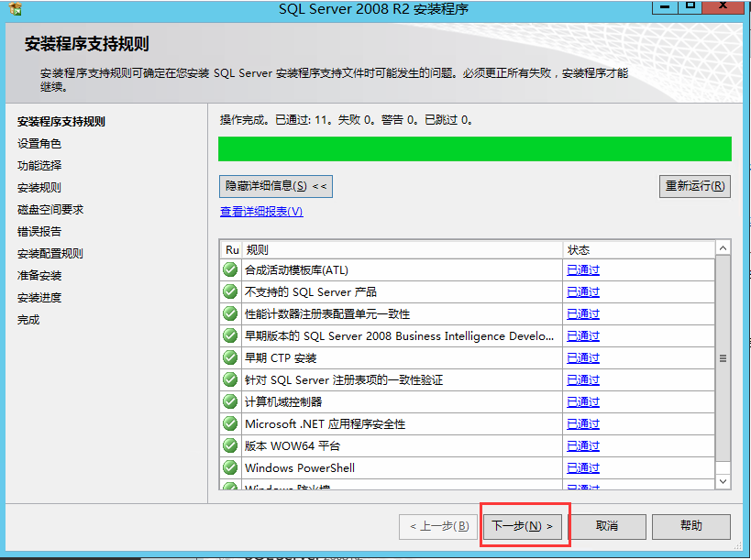
Task: Open 已通过 link for 不支持的 SQL Server 产品
Action: click(583, 292)
